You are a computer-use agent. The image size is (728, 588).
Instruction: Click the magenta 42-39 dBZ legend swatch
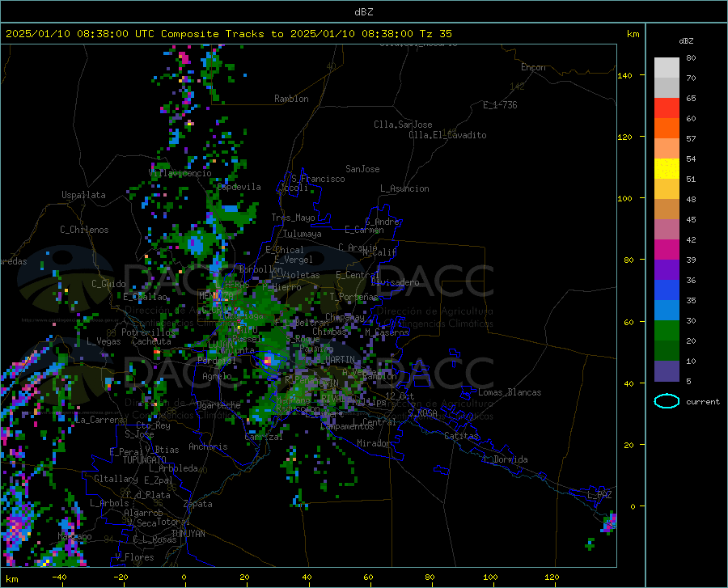point(667,250)
